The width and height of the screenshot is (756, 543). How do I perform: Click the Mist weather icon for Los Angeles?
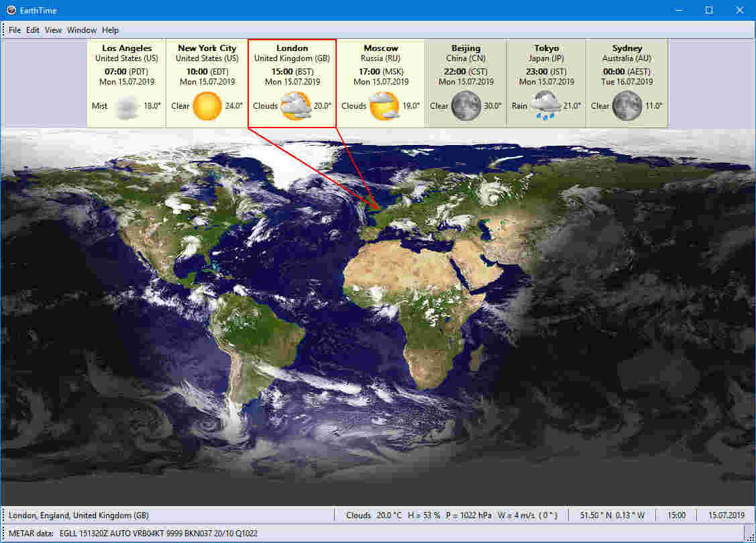(x=124, y=106)
